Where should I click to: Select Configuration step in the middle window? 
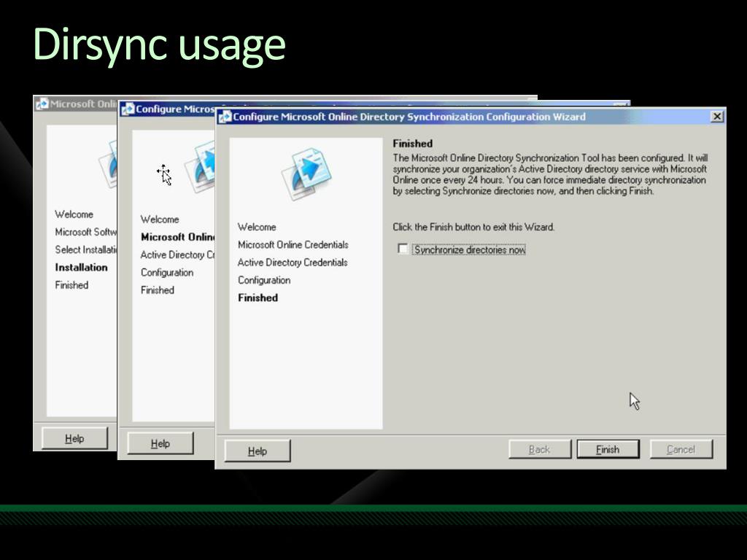[167, 273]
